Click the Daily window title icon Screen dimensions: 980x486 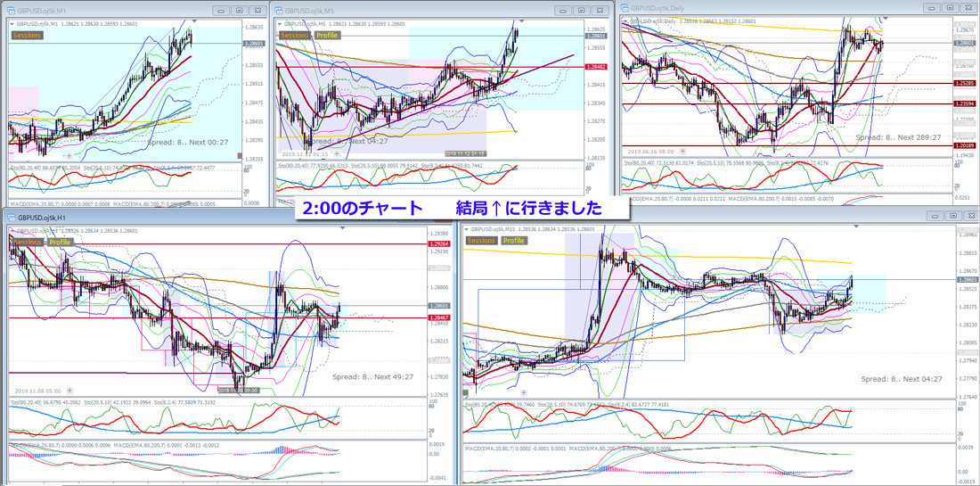click(625, 8)
